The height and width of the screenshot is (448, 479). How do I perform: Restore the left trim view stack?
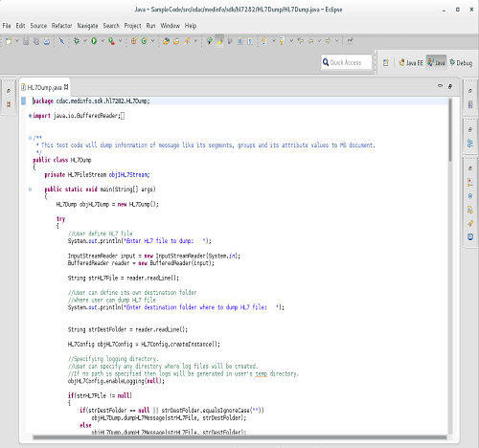pyautogui.click(x=9, y=91)
